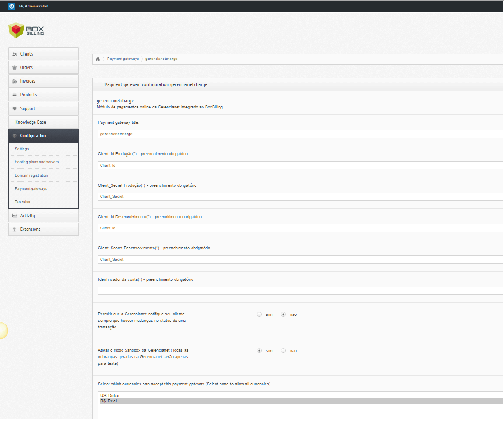Click the Invoices coins icon
Image resolution: width=504 pixels, height=429 pixels.
point(14,81)
